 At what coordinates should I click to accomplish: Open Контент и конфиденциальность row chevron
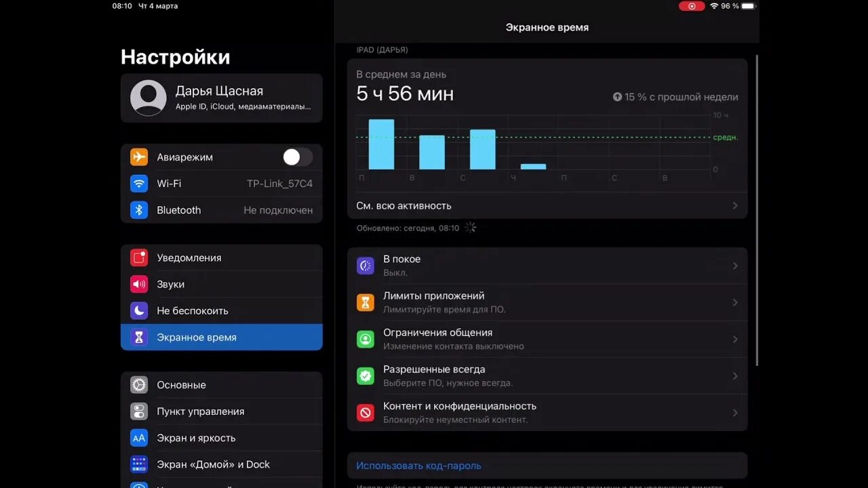[735, 412]
